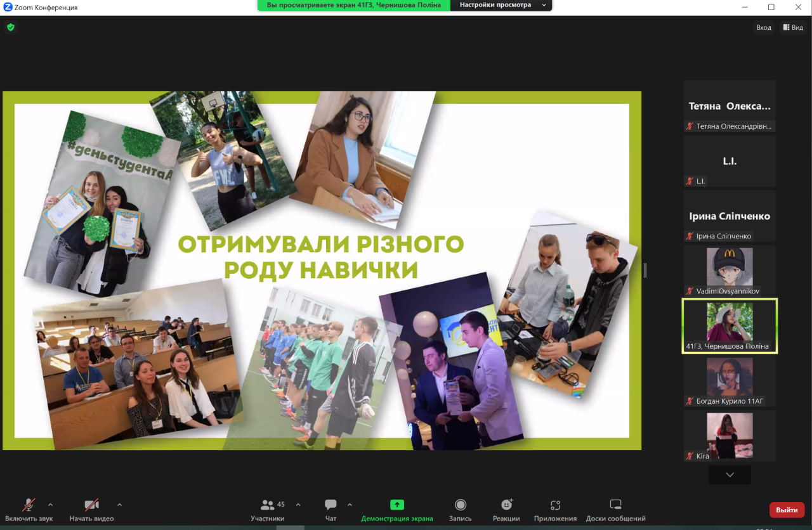Select Kira participant thumbnail
This screenshot has height=530, width=812.
point(730,436)
